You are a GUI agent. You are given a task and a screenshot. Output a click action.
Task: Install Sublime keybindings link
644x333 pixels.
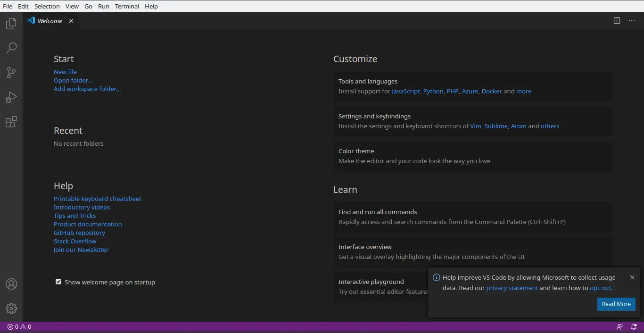pos(496,126)
